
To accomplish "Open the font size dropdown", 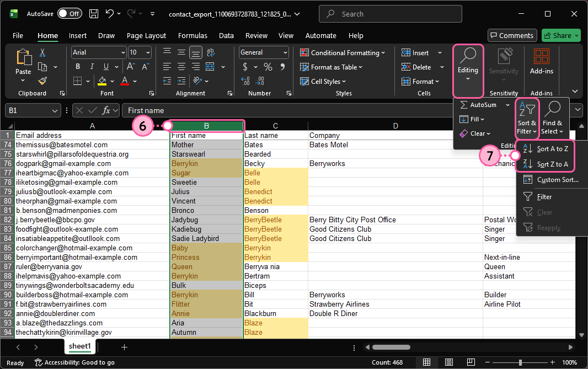I will point(148,52).
